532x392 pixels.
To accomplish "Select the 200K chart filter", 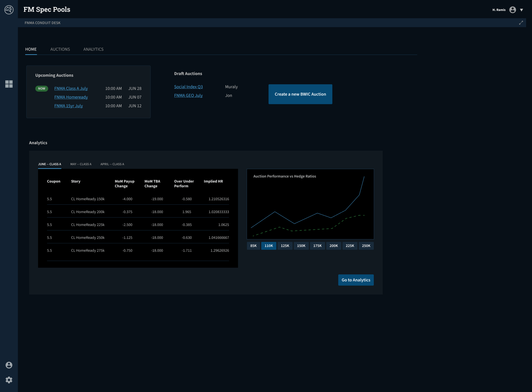I will coord(334,246).
